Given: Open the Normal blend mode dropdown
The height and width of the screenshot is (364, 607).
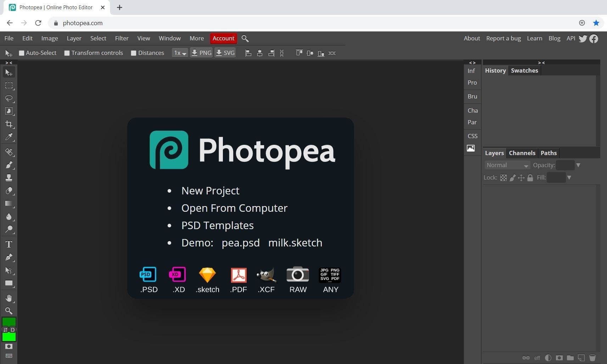Looking at the screenshot, I should click(x=507, y=165).
